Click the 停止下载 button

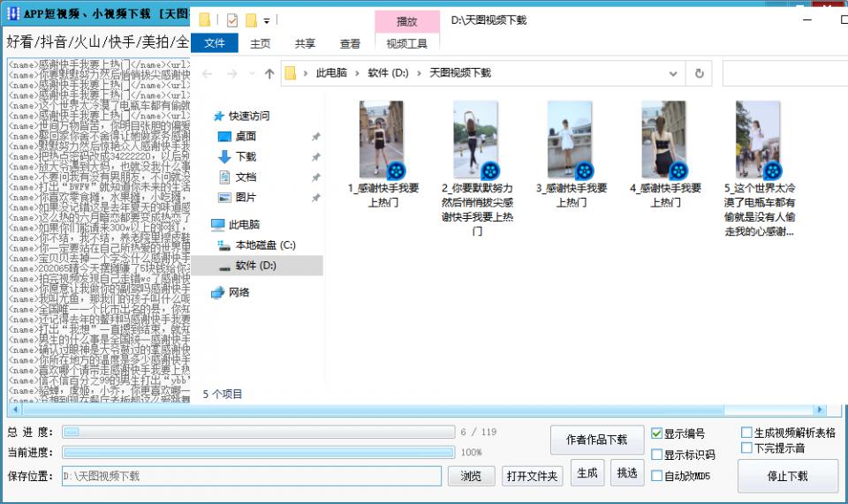tap(787, 476)
